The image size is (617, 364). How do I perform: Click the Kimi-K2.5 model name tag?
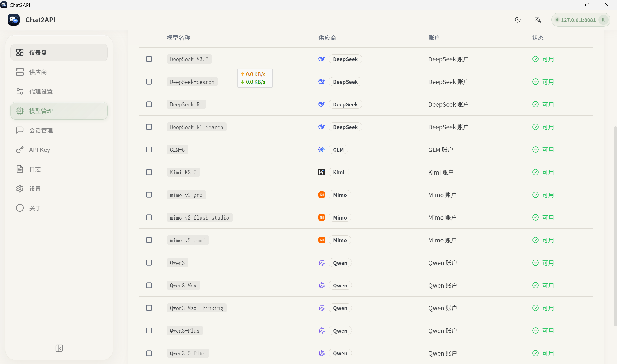tap(183, 172)
